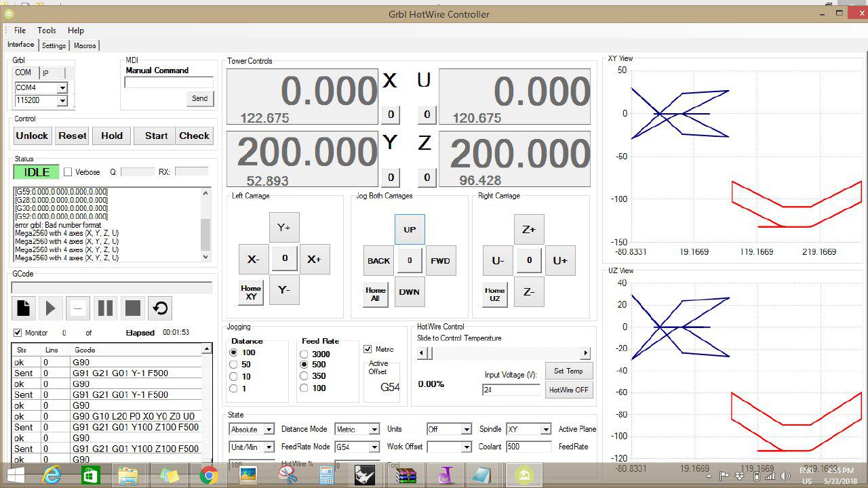The height and width of the screenshot is (488, 868).
Task: Pause GCode streaming with the pause icon
Action: (105, 308)
